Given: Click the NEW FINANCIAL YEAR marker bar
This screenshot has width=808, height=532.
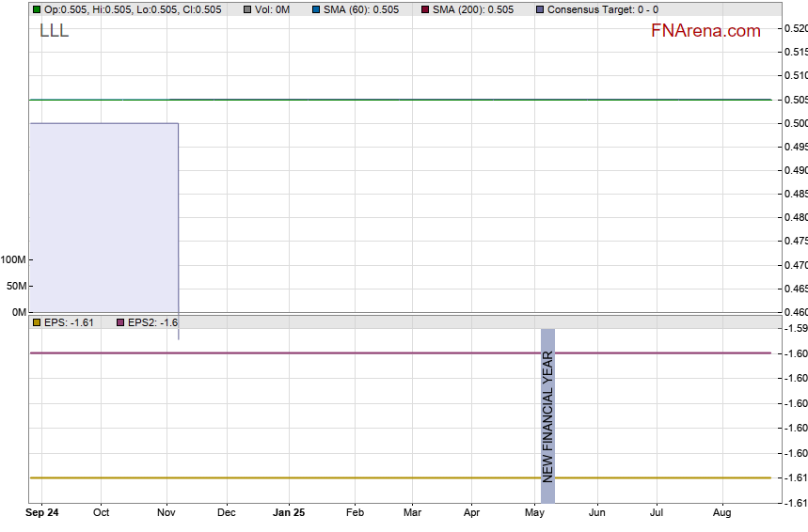Looking at the screenshot, I should click(547, 415).
